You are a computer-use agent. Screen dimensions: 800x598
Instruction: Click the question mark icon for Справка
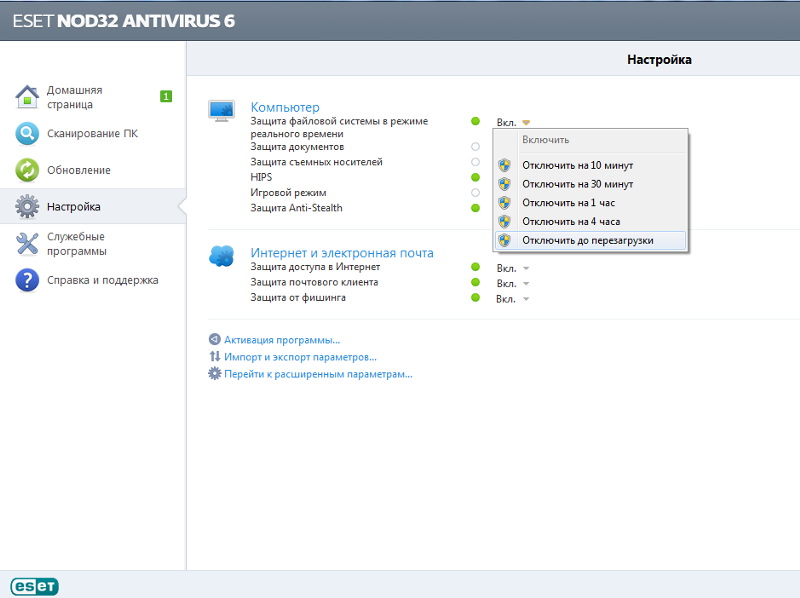pos(27,280)
